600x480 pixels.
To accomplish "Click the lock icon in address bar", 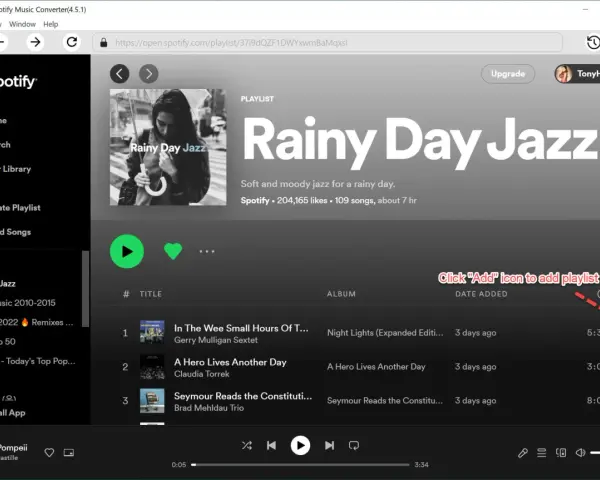I will pos(104,42).
